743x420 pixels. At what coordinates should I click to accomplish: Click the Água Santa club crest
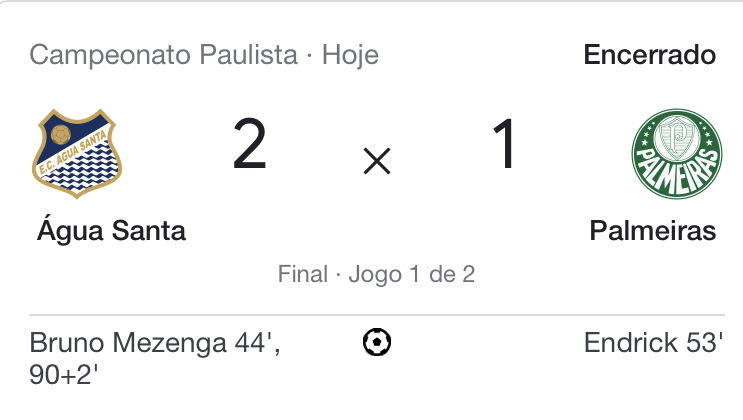[77, 154]
